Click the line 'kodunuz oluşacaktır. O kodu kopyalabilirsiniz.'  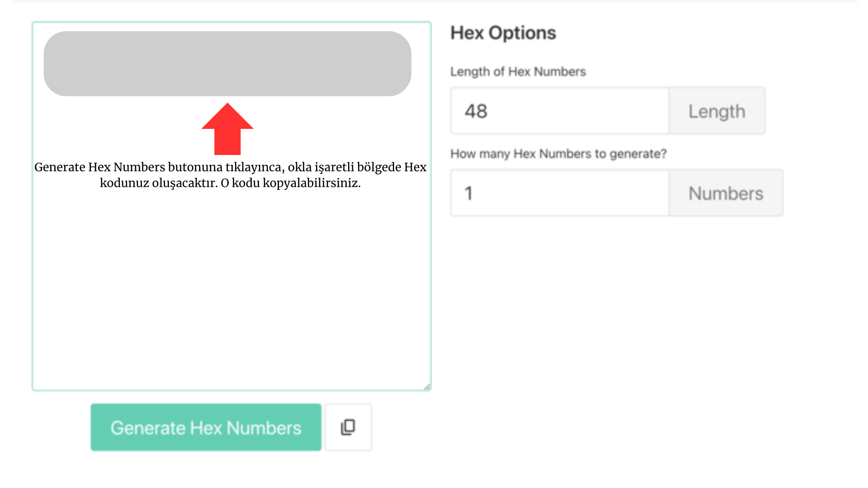pyautogui.click(x=230, y=183)
